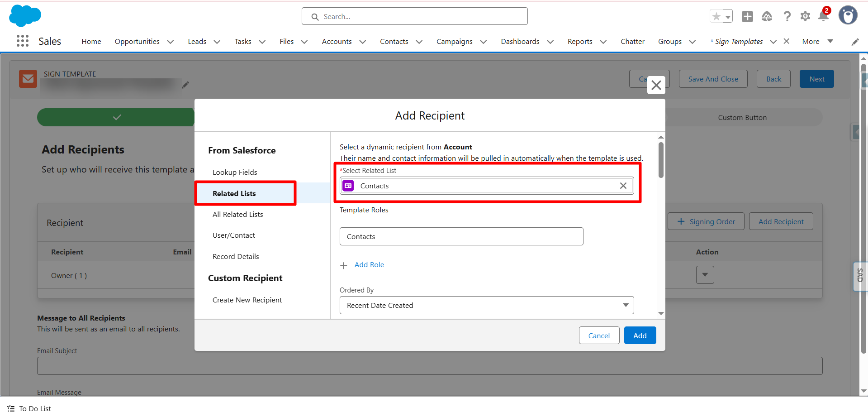The image size is (868, 417).
Task: Select the User/Contact recipient option
Action: [x=234, y=235]
